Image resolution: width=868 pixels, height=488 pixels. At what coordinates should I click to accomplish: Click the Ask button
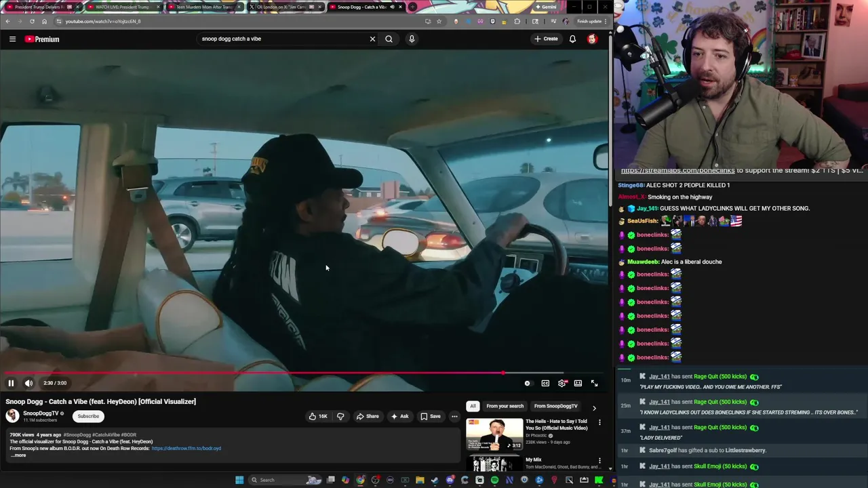tap(399, 416)
